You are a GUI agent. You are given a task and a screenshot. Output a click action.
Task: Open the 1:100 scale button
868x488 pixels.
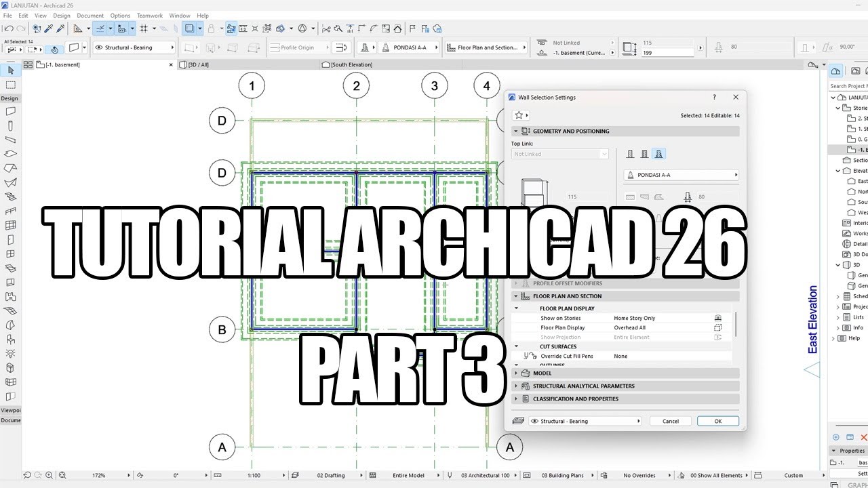(254, 475)
